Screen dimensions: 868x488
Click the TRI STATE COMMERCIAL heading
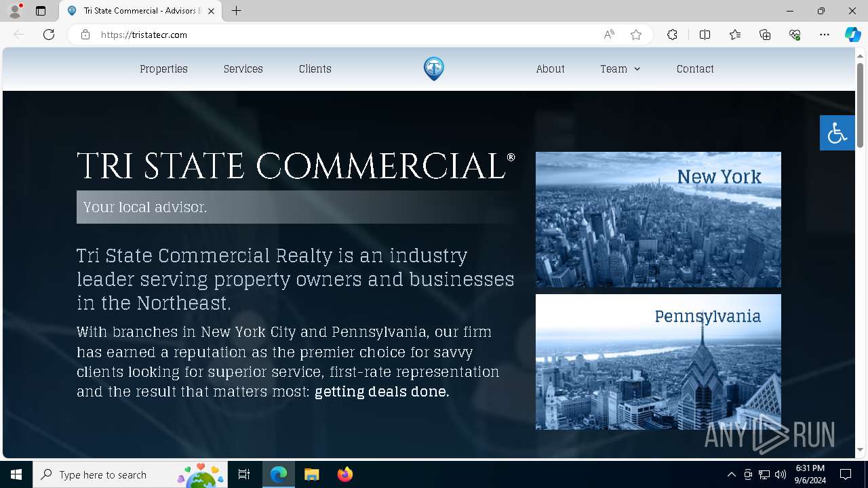tap(296, 166)
